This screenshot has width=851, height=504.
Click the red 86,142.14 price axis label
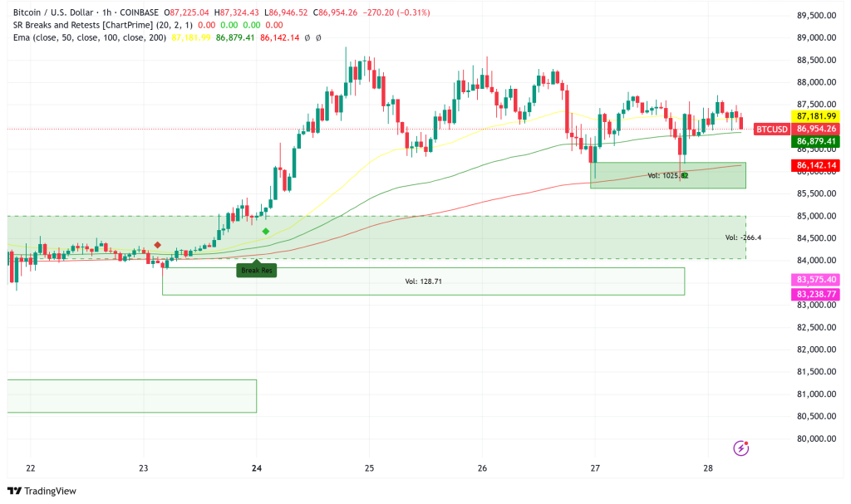[816, 165]
